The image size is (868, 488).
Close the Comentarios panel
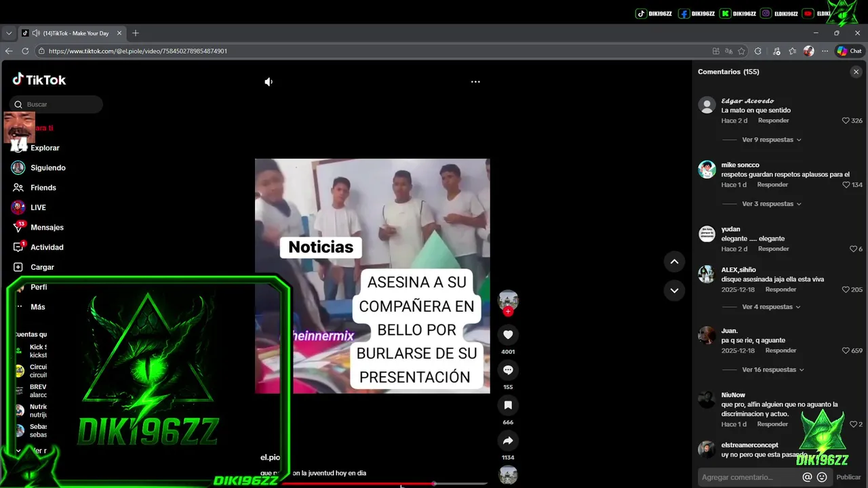click(856, 72)
